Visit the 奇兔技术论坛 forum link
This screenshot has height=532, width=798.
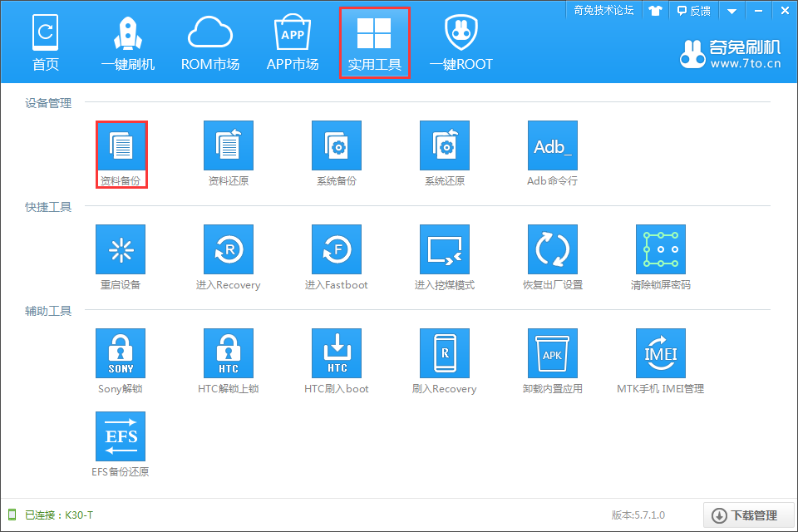pos(603,10)
